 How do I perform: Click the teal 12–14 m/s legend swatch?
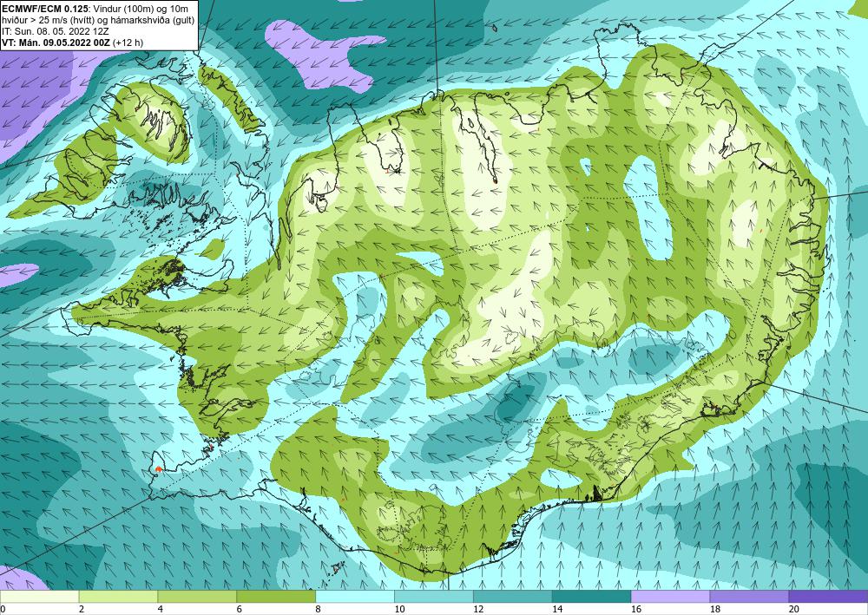(x=513, y=597)
